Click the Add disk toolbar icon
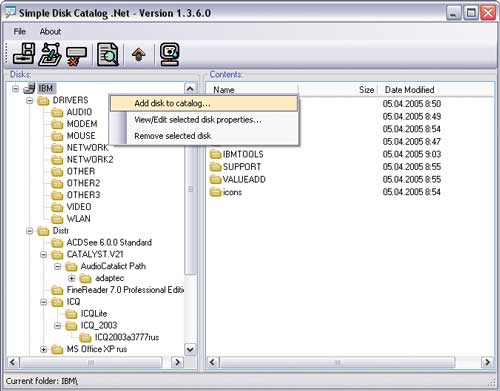This screenshot has height=391, width=500. (24, 54)
